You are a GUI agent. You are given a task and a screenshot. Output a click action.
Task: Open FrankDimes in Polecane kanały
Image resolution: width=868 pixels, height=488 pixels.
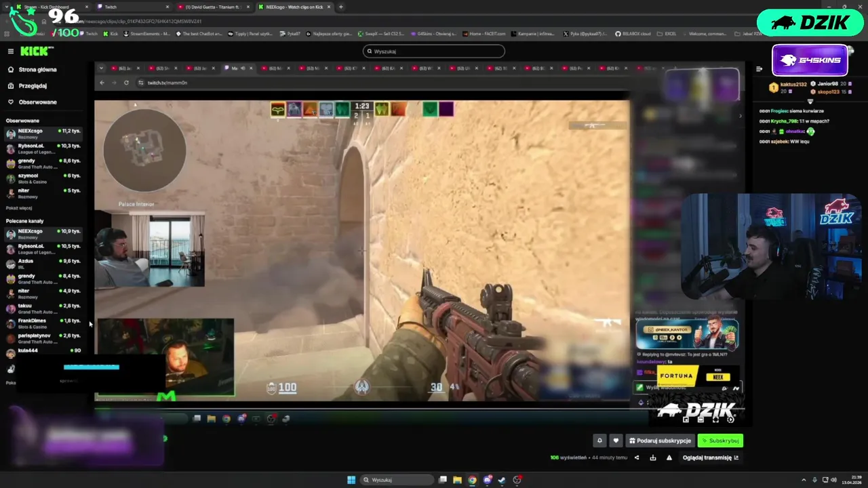point(43,323)
